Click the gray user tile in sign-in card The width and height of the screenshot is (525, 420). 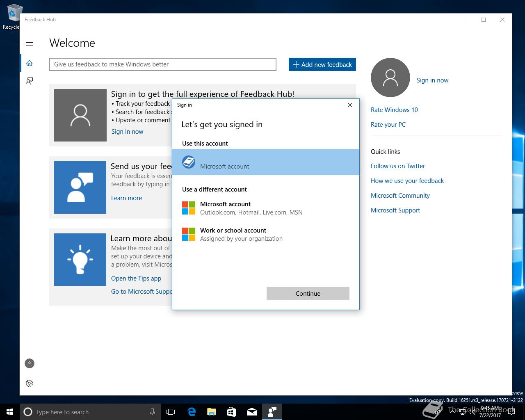[80, 115]
